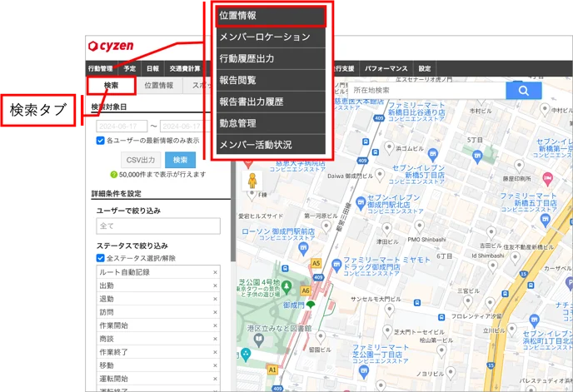The width and height of the screenshot is (573, 392).
Task: Remove the 出勤 status tag
Action: click(215, 285)
